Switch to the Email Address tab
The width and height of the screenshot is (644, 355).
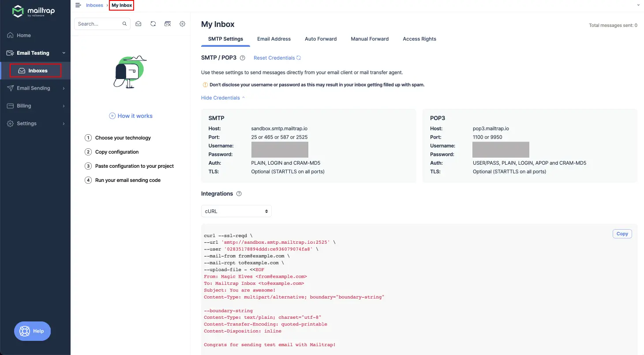point(274,39)
